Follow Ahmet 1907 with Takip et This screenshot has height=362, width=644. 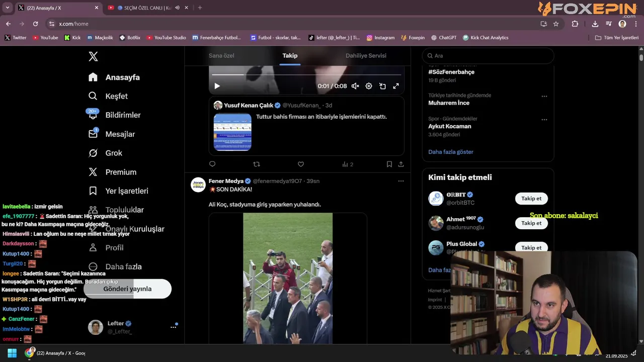531,223
